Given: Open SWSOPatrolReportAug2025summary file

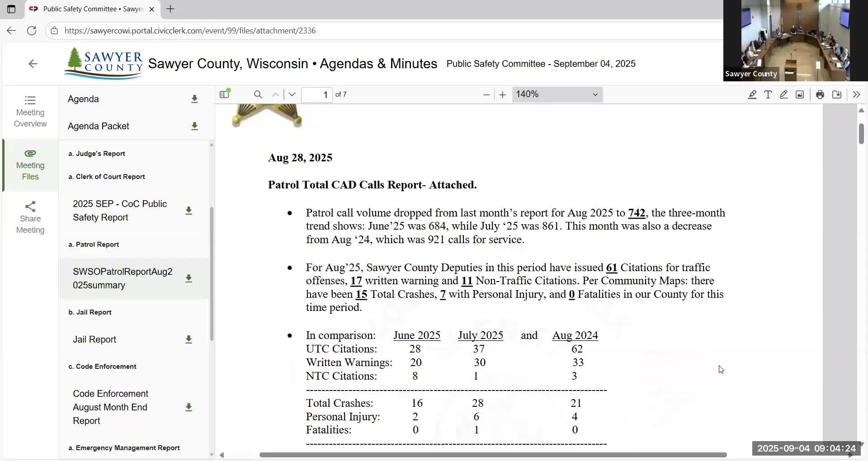Looking at the screenshot, I should click(123, 278).
